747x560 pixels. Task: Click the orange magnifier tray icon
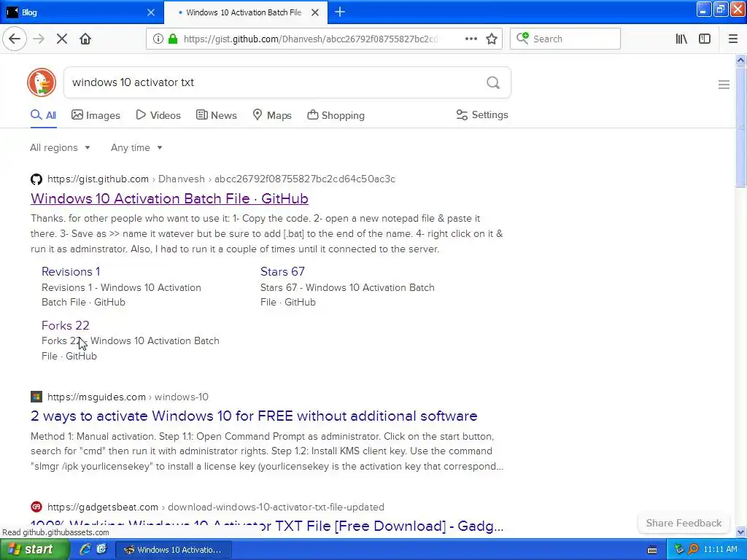click(x=693, y=549)
